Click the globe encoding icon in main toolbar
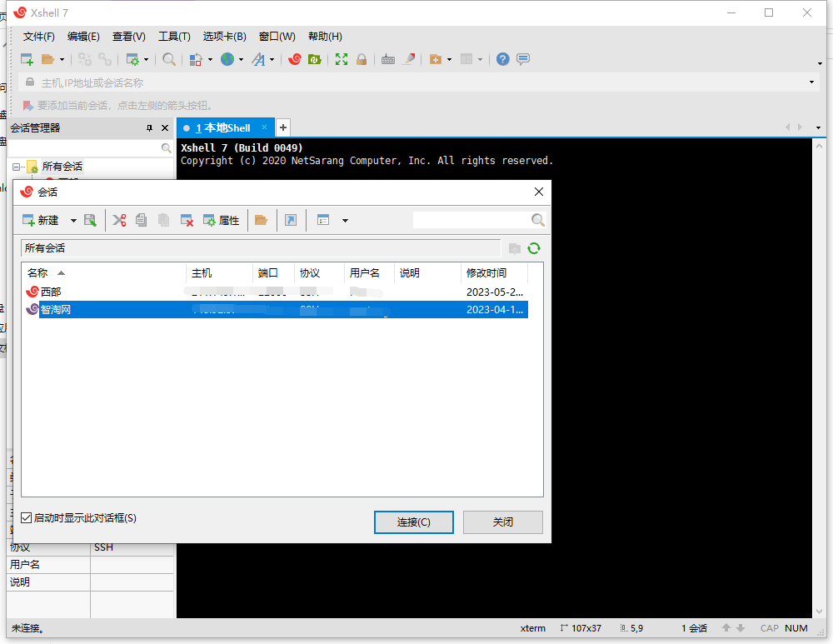This screenshot has width=833, height=644. (227, 59)
